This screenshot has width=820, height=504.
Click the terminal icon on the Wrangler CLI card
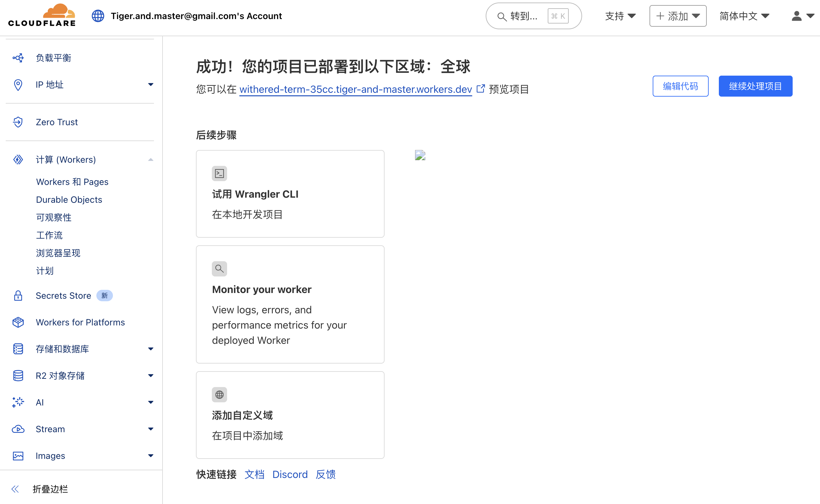[219, 173]
